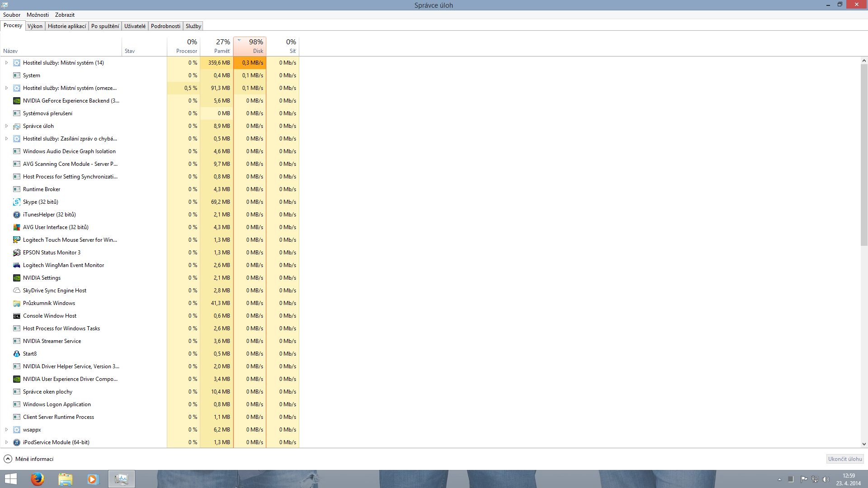Image resolution: width=868 pixels, height=488 pixels.
Task: Click the NVIDIA Settings process icon
Action: [17, 278]
